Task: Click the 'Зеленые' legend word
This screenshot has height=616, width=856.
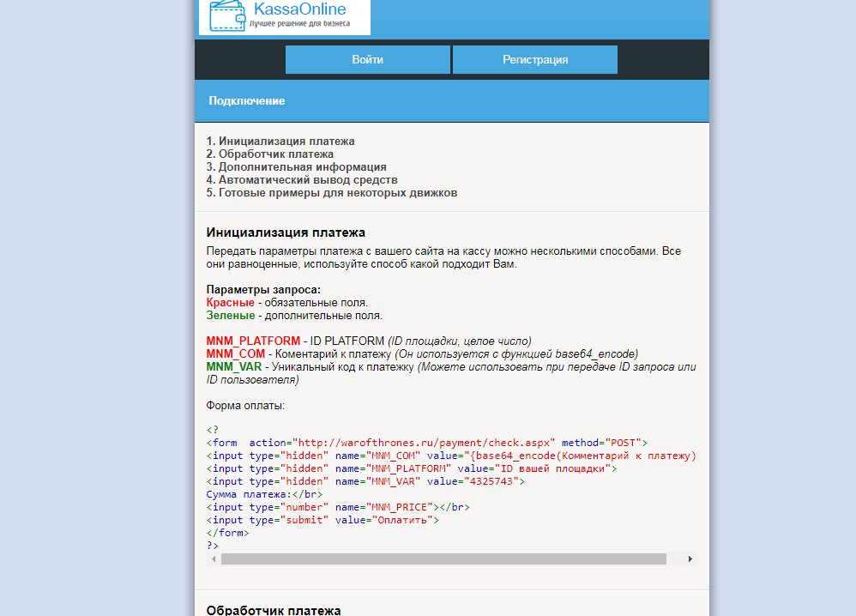Action: coord(231,316)
